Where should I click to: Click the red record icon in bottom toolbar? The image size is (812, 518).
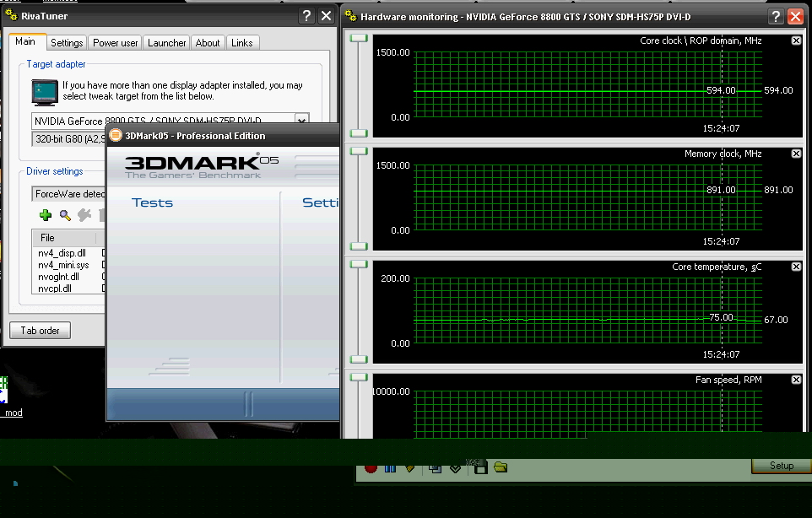tap(371, 468)
